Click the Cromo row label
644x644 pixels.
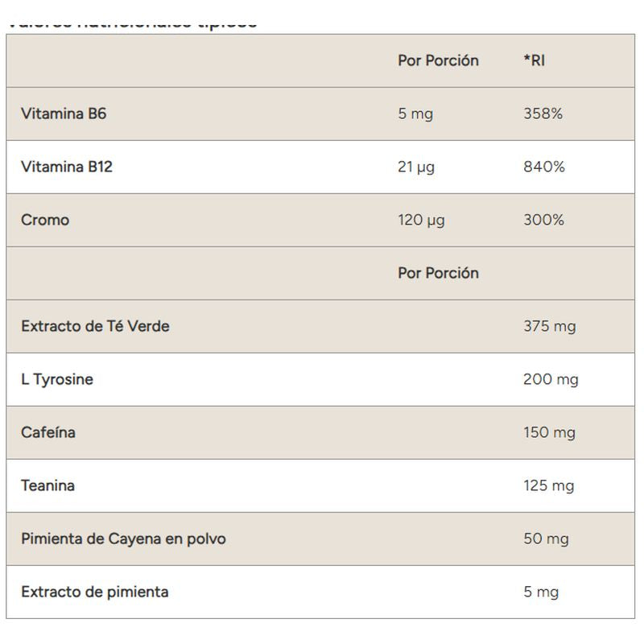click(x=45, y=220)
